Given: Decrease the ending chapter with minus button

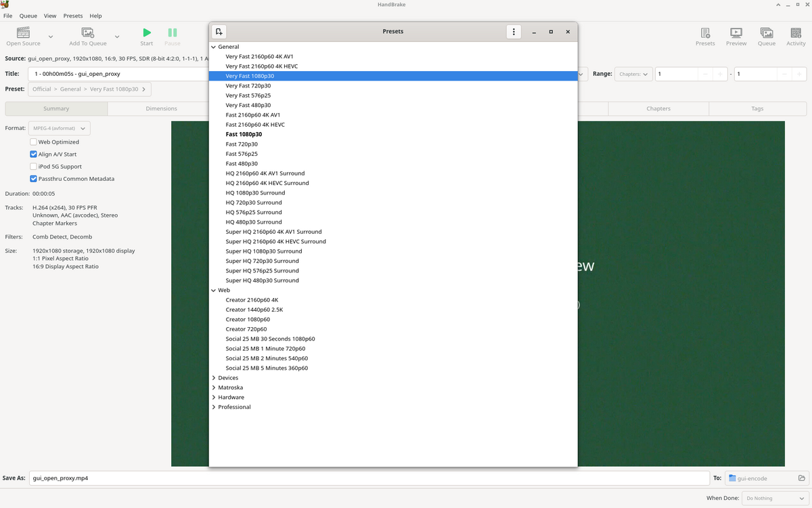Looking at the screenshot, I should pos(784,74).
